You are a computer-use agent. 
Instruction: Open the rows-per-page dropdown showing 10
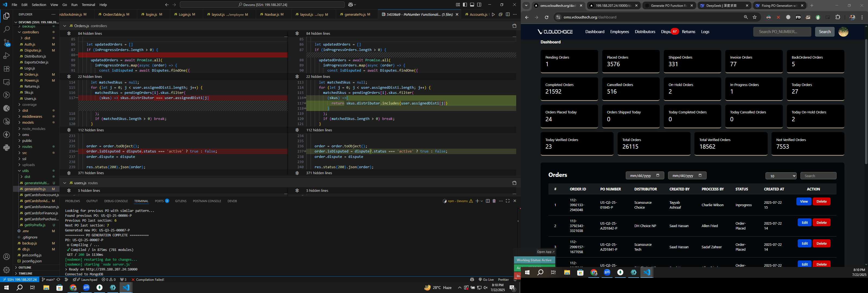[781, 176]
